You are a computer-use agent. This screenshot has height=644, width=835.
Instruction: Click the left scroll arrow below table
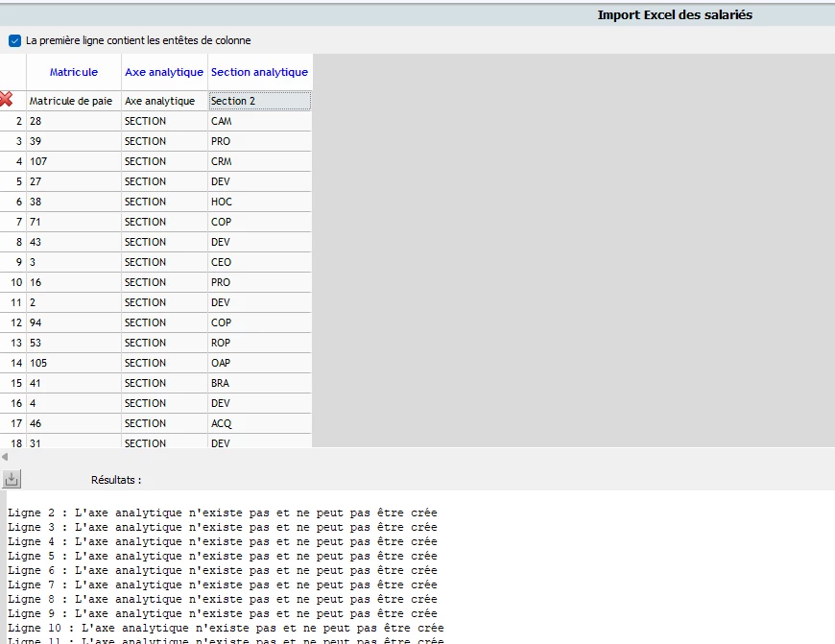pos(5,457)
